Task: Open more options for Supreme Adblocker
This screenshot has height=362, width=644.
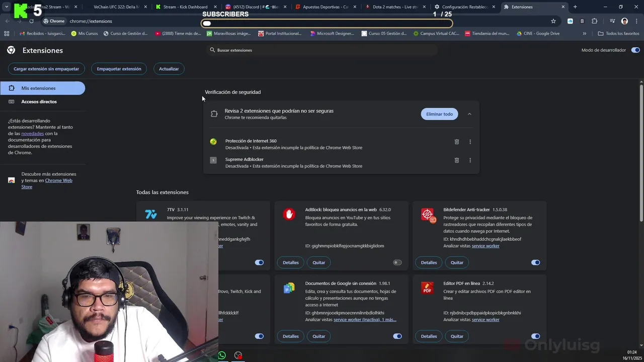Action: 470,160
